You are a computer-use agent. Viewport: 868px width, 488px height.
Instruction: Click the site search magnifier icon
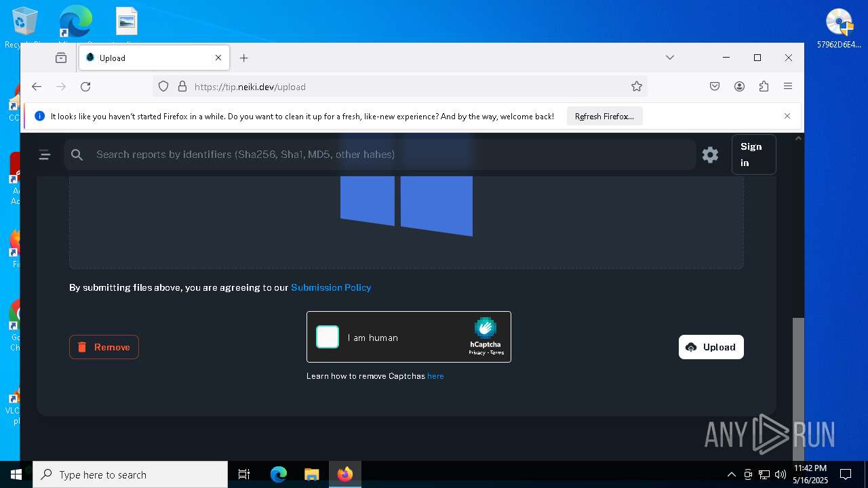pyautogui.click(x=77, y=155)
